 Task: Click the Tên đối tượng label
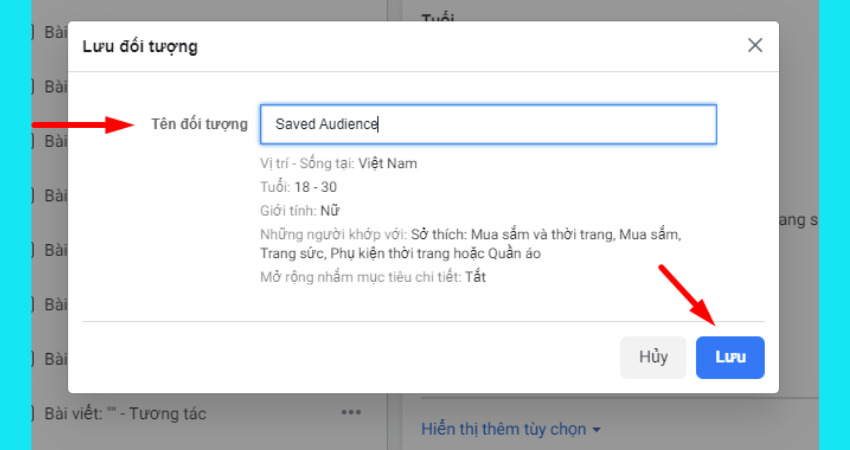click(199, 124)
